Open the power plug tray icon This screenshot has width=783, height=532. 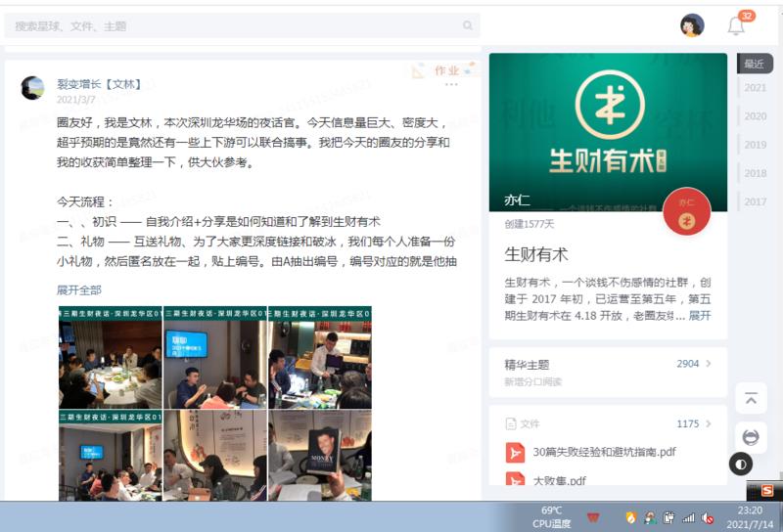point(668,518)
